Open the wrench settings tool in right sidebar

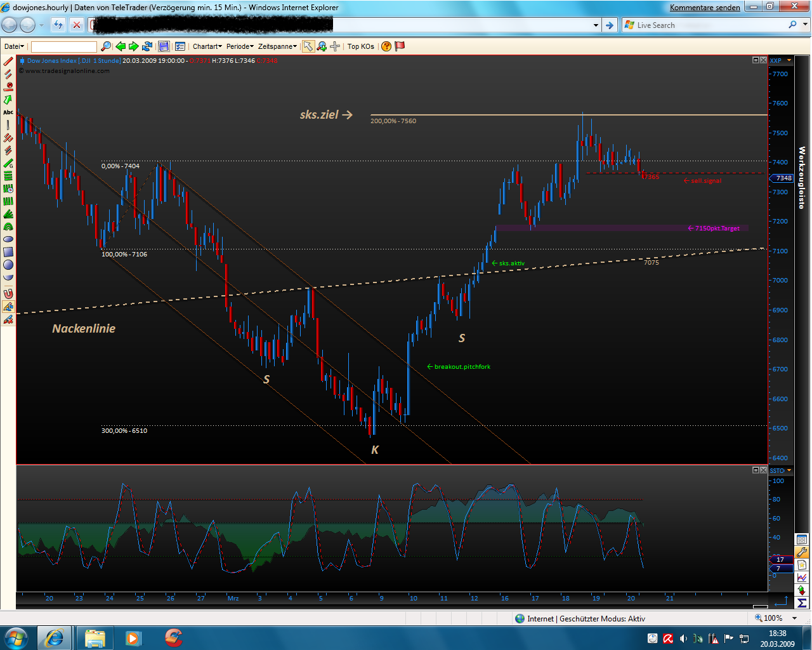click(x=802, y=552)
